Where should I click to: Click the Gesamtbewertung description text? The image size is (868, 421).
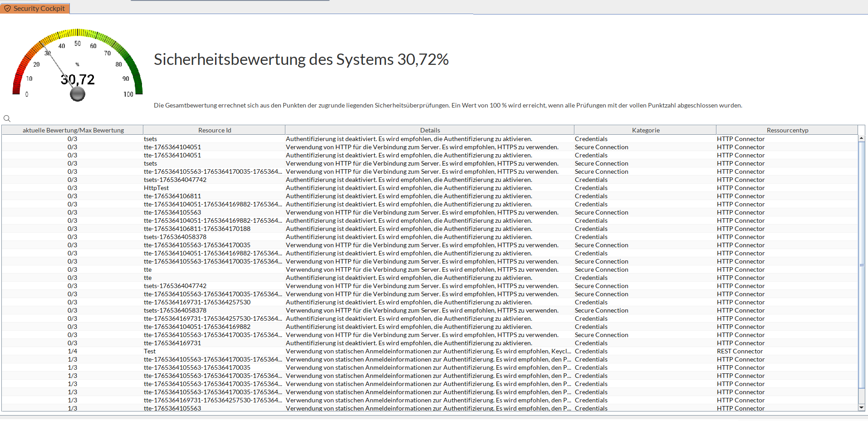pyautogui.click(x=447, y=105)
